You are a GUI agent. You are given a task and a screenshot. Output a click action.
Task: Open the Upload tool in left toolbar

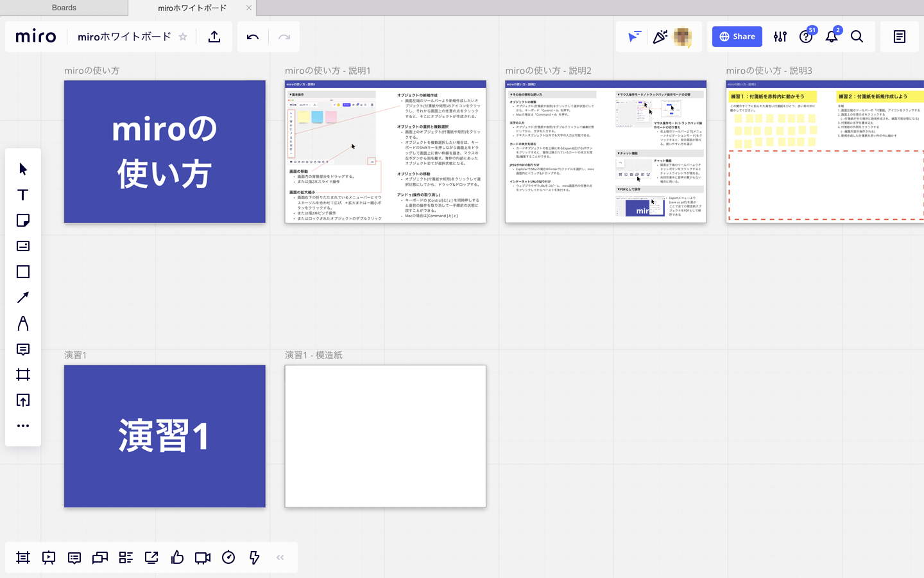tap(23, 400)
